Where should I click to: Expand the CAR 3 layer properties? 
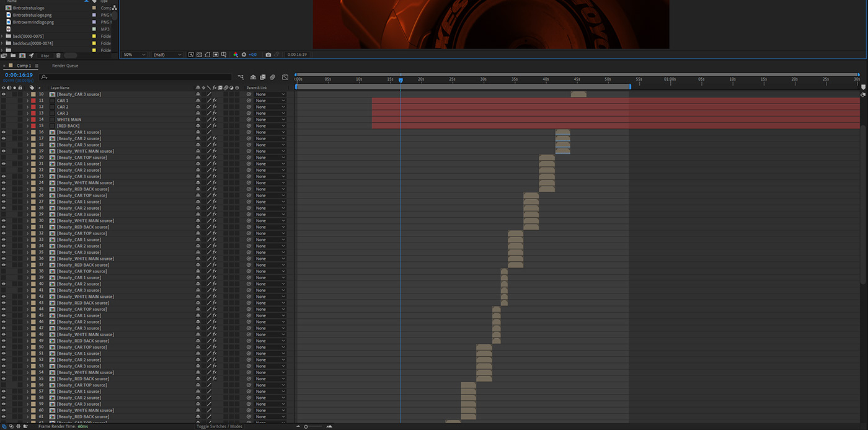[27, 114]
